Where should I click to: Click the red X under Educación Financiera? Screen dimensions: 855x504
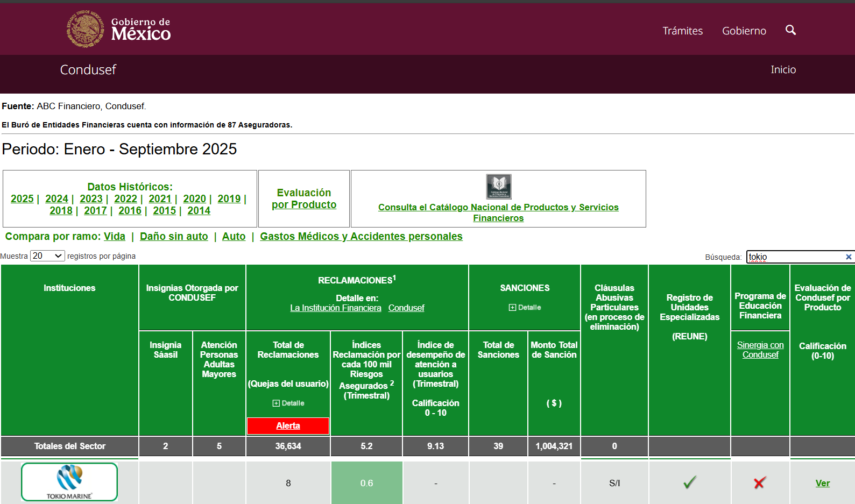[760, 483]
